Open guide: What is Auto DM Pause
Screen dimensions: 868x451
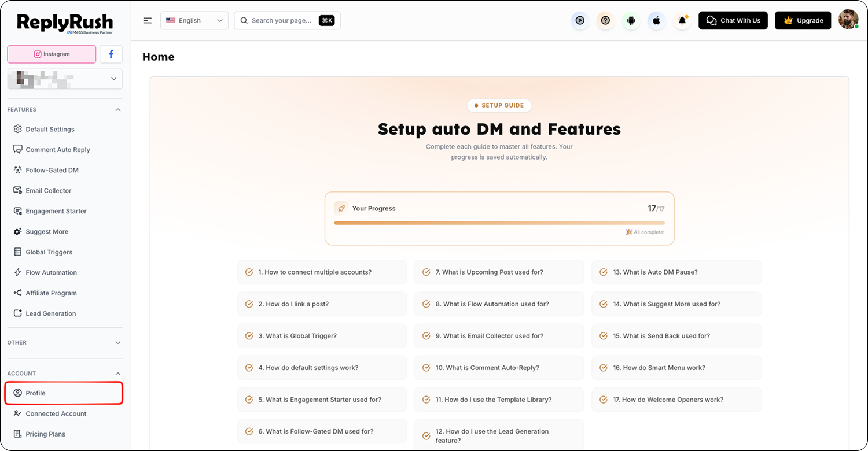tap(676, 272)
